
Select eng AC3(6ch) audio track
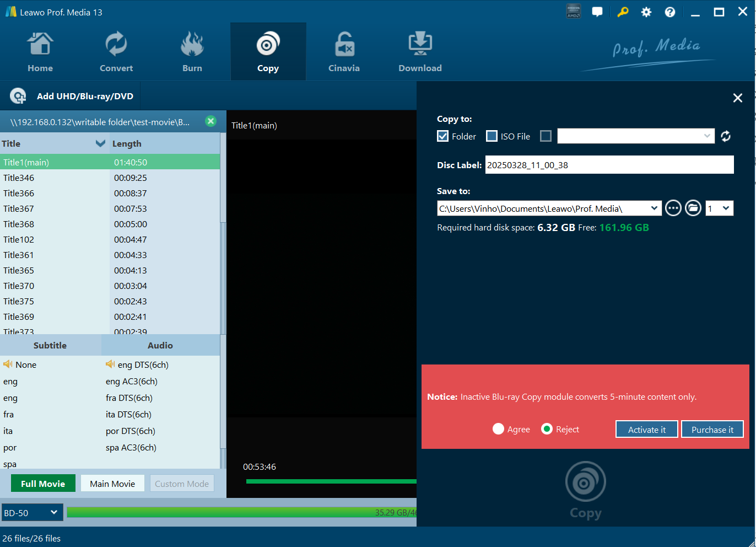click(x=132, y=381)
